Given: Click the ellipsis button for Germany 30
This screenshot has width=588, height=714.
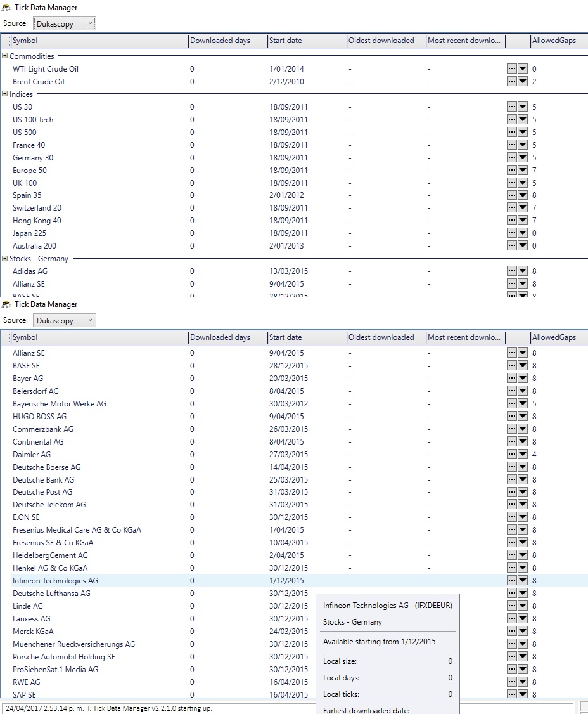Looking at the screenshot, I should (x=512, y=158).
